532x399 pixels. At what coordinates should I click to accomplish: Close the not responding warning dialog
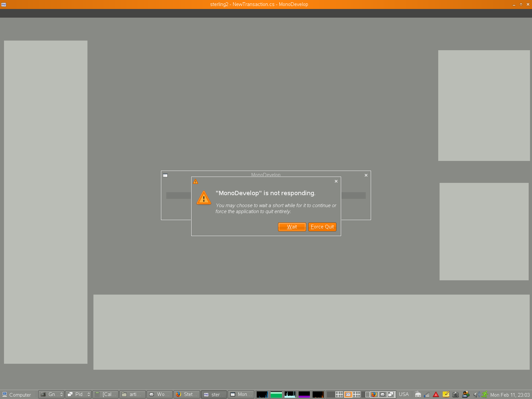[336, 181]
